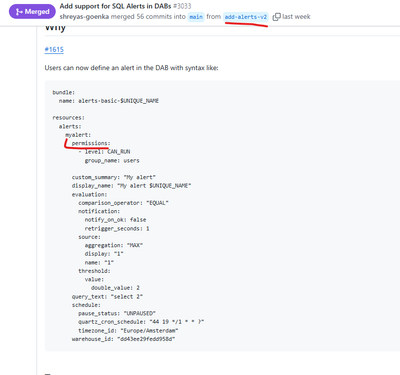The height and width of the screenshot is (375, 400).
Task: Click the 'warehouse_id' line
Action: [123, 339]
